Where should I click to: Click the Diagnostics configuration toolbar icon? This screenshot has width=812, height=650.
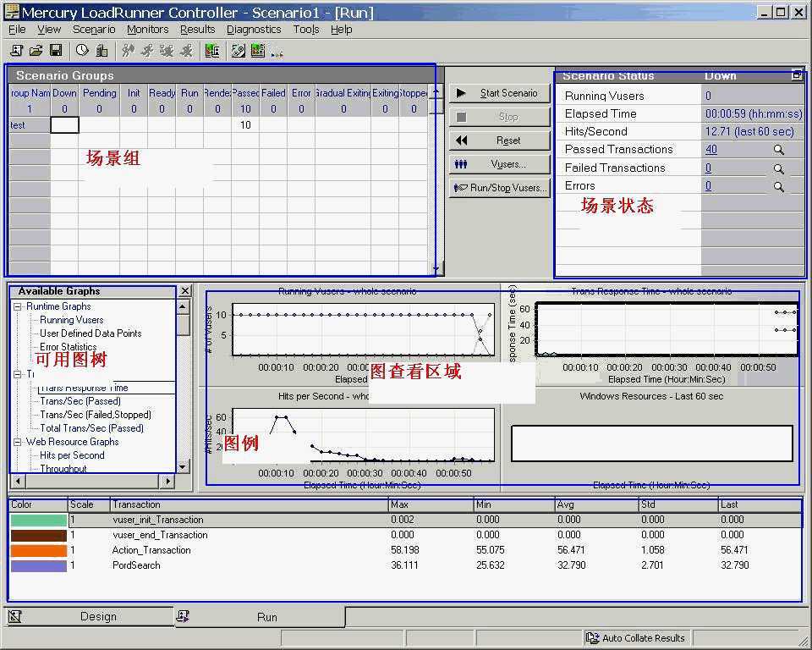239,50
